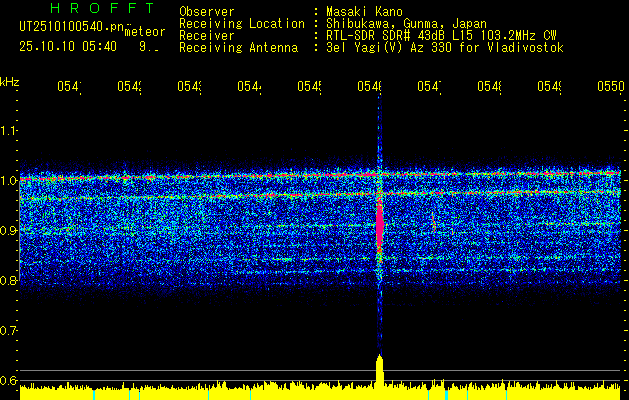The width and height of the screenshot is (629, 400).
Task: Click the 1.0 kHz frequency label
Action: tap(8, 180)
